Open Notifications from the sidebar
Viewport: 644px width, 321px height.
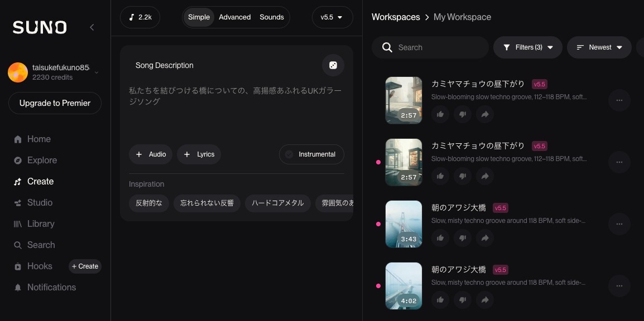coord(51,287)
